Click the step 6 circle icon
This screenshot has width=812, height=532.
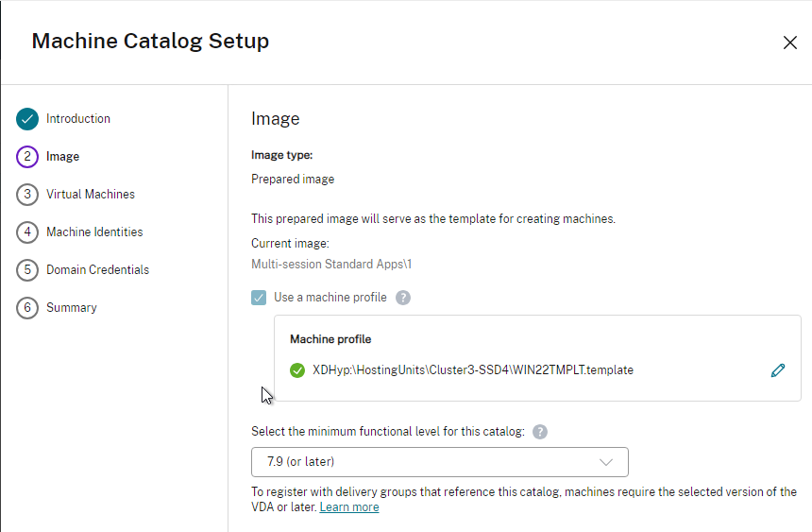click(x=27, y=308)
